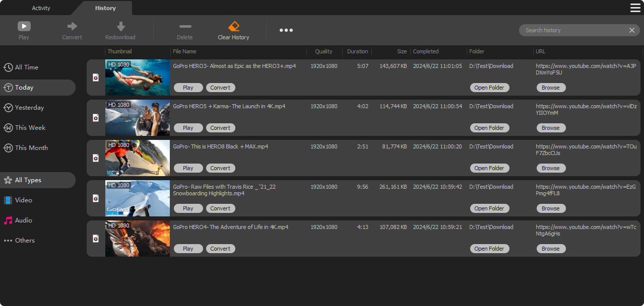This screenshot has height=306, width=644.
Task: Open Folder for GoPro HERO3 download
Action: (x=489, y=88)
